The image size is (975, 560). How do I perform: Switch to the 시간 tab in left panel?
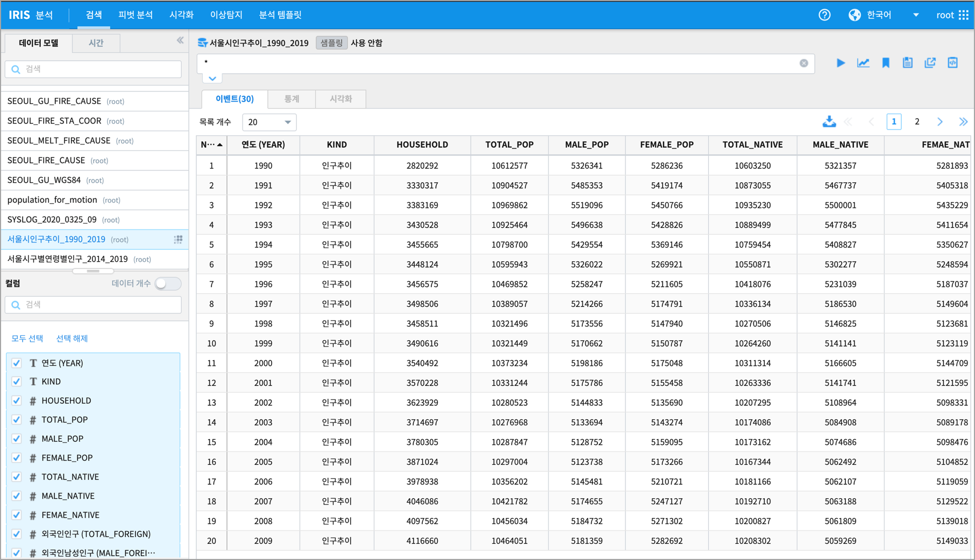pyautogui.click(x=96, y=43)
